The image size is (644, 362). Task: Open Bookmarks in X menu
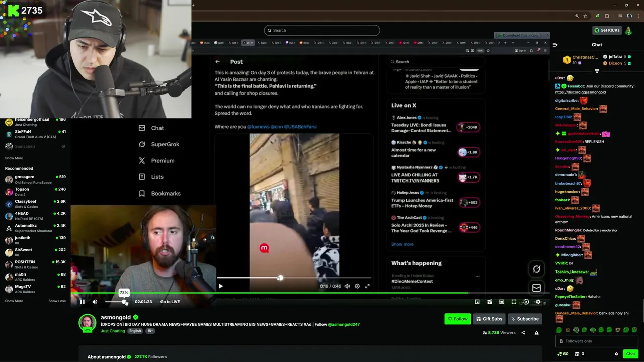pos(159,194)
